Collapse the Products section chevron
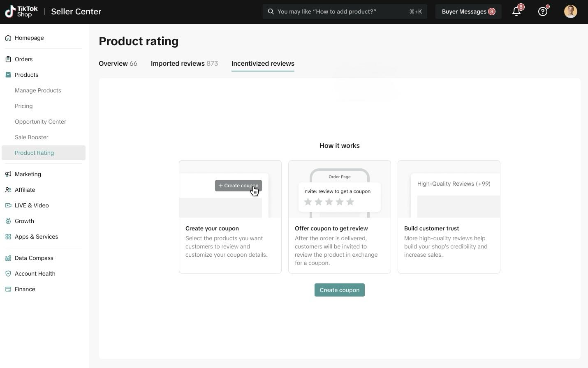The width and height of the screenshot is (588, 368). (x=8, y=74)
